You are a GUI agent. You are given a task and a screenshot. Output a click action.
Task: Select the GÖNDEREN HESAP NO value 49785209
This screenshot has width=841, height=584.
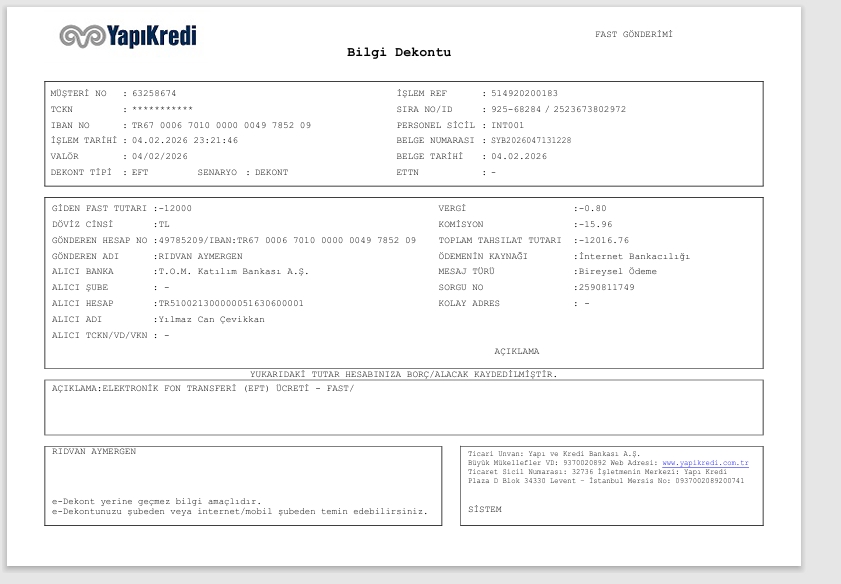click(180, 240)
